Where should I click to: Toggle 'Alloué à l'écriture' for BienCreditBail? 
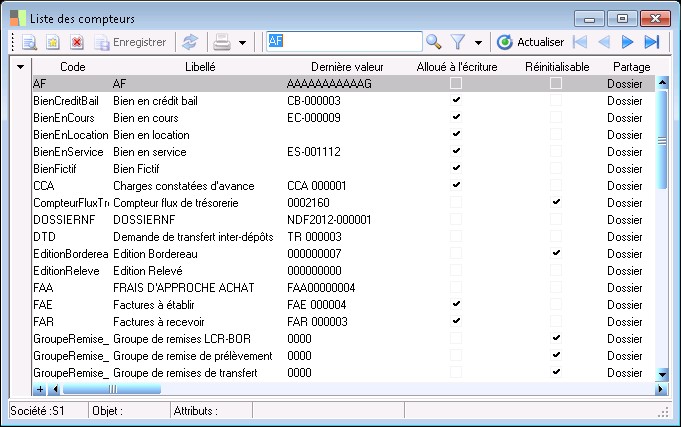[x=456, y=101]
